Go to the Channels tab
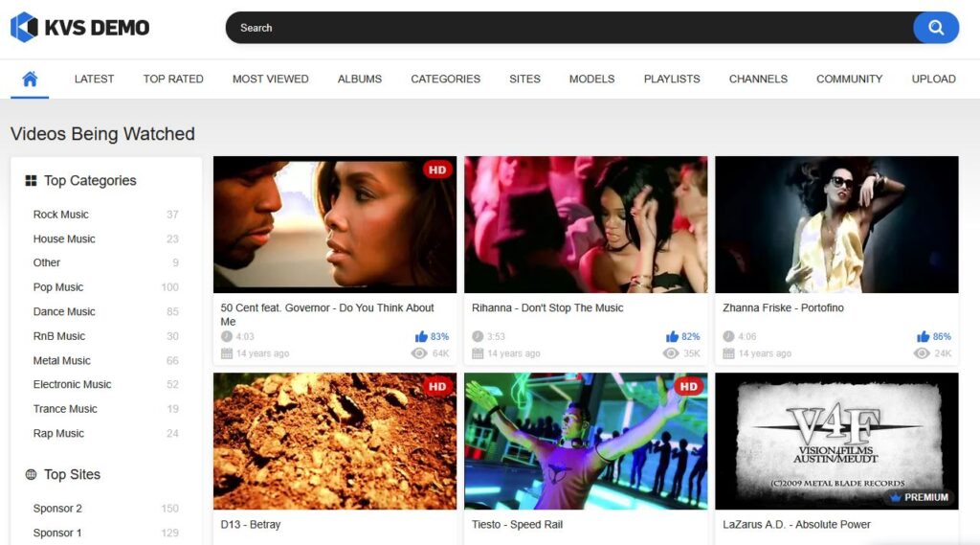The image size is (980, 545). click(758, 79)
